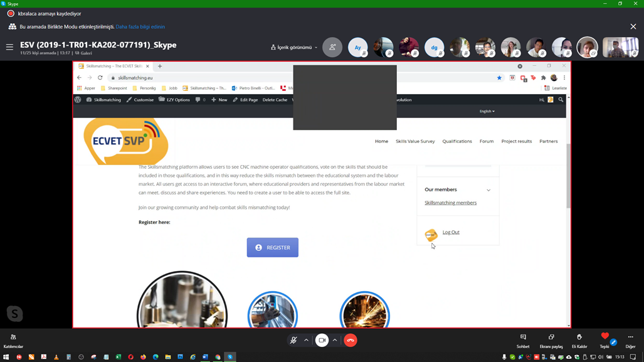Toggle the video camera button
This screenshot has width=644, height=362.
coord(322,340)
